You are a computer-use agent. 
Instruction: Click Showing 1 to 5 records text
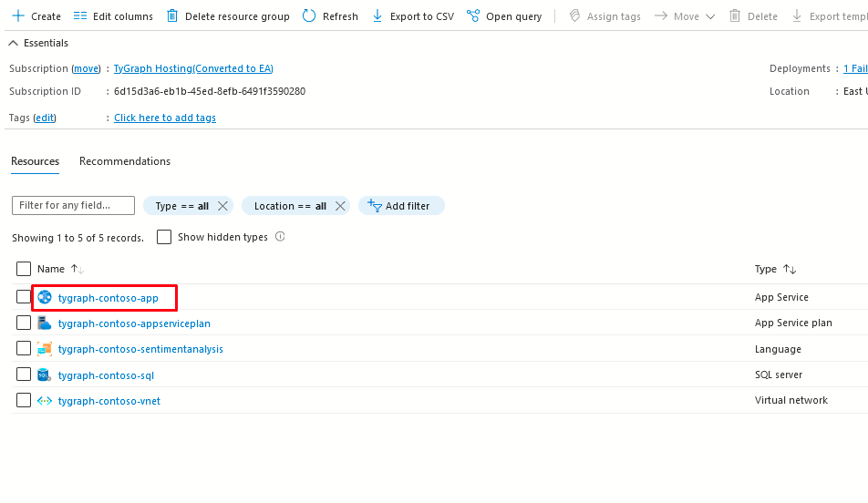pyautogui.click(x=77, y=238)
